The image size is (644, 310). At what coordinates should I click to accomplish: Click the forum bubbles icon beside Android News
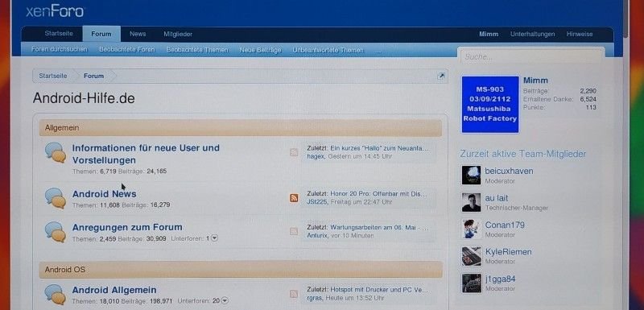coord(56,198)
